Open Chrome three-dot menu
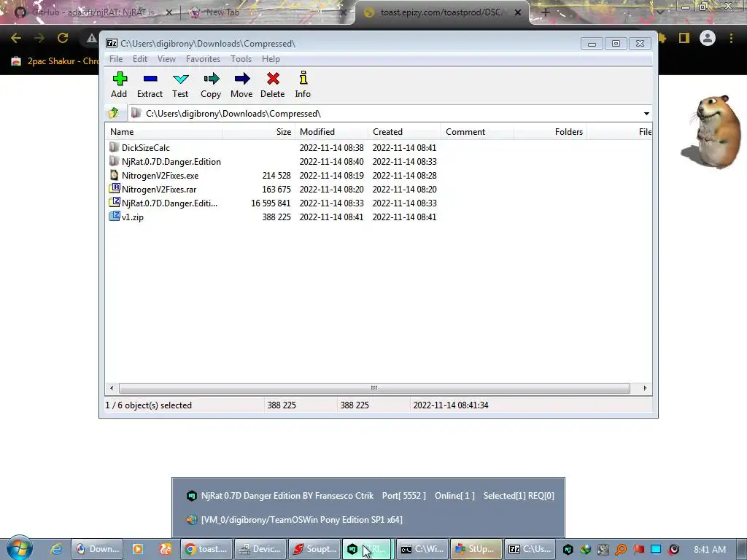This screenshot has width=747, height=560. point(731,38)
